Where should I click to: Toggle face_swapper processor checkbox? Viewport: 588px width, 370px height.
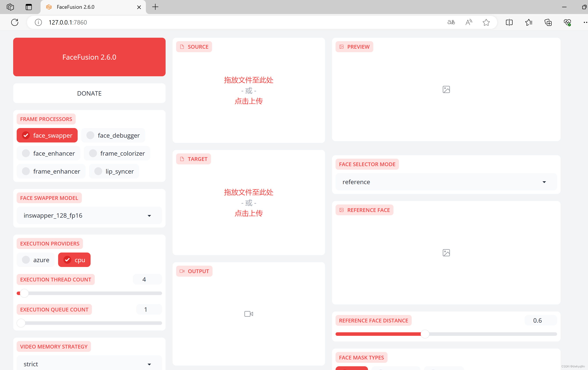pos(26,135)
